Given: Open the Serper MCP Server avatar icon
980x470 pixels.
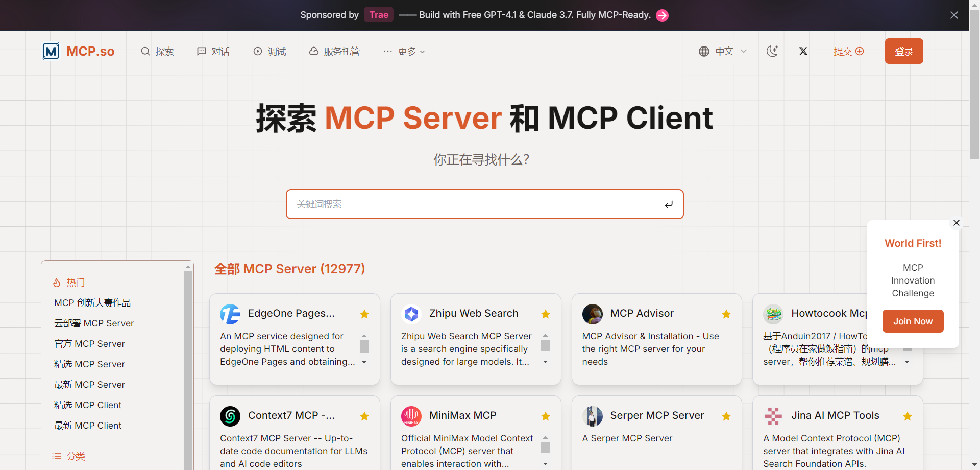Looking at the screenshot, I should tap(593, 416).
